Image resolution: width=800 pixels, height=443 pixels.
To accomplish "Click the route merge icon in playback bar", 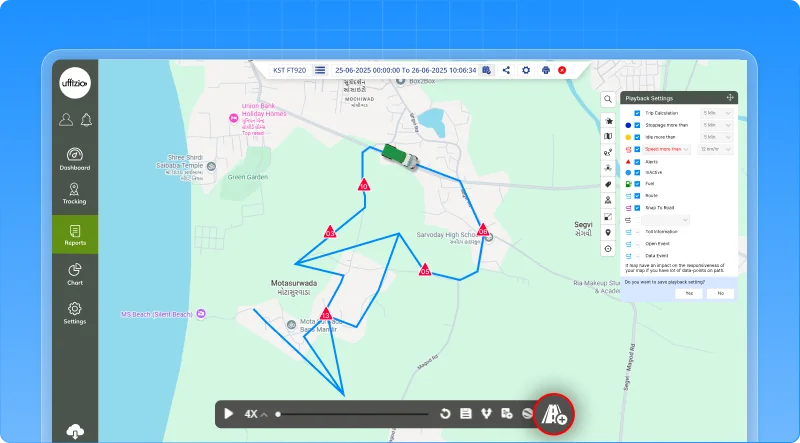I will 486,414.
